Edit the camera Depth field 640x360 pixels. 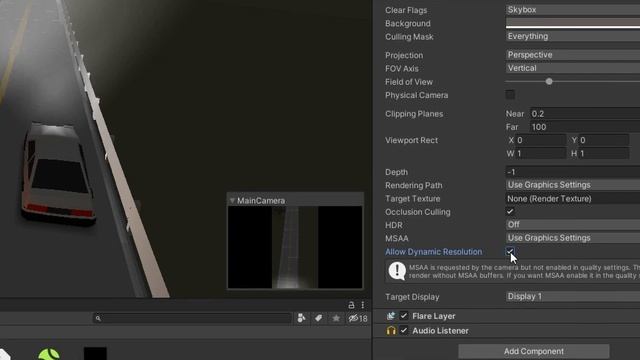(x=573, y=172)
